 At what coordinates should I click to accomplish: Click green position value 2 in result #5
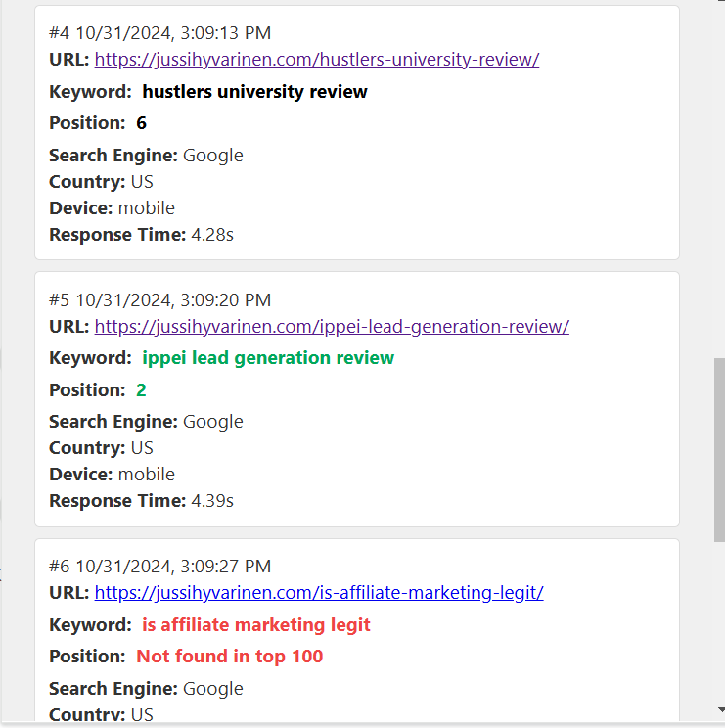(141, 390)
